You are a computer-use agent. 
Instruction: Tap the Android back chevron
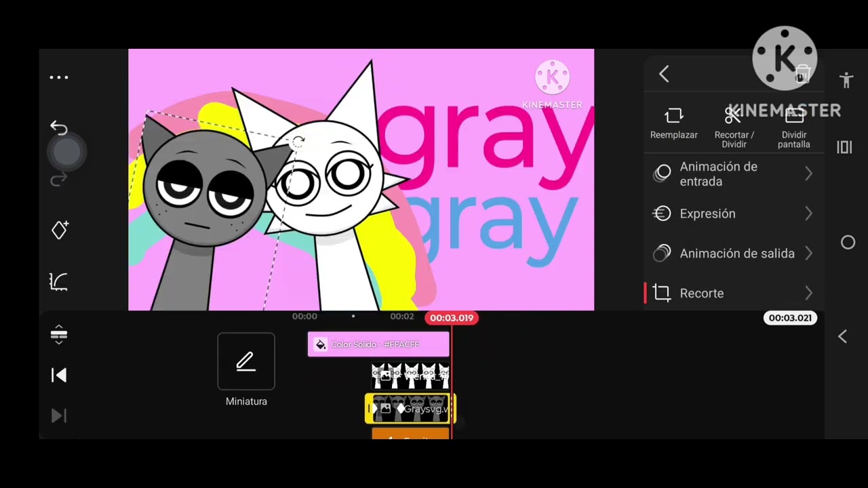[843, 337]
